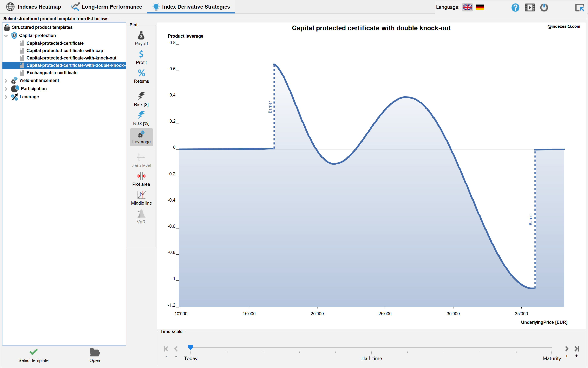This screenshot has height=368, width=588.
Task: Click the @indexesIQ.com link
Action: [564, 27]
